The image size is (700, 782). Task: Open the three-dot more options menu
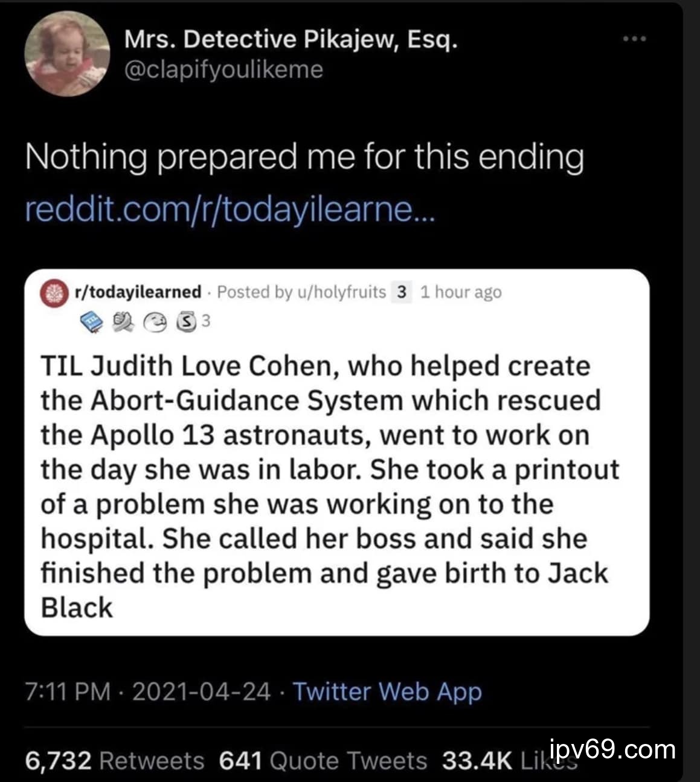[x=634, y=39]
